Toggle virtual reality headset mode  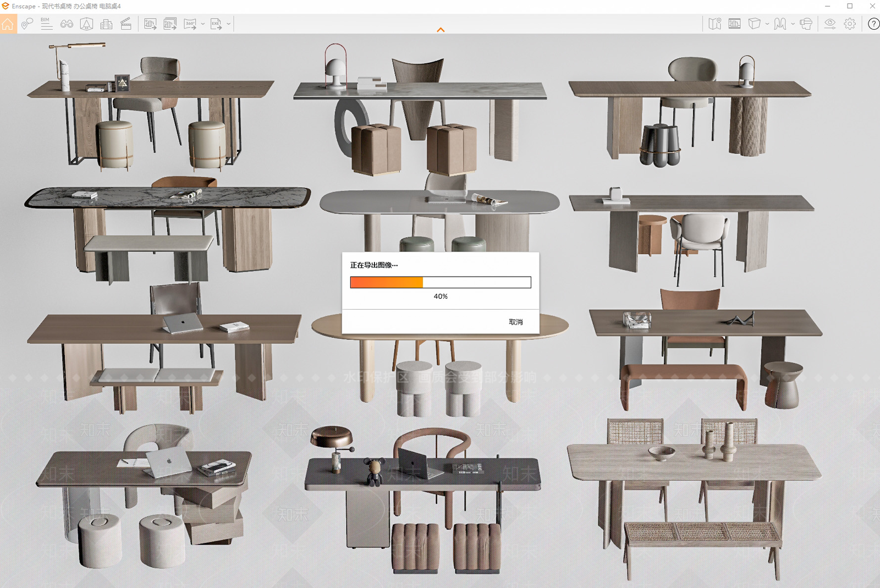click(x=806, y=24)
